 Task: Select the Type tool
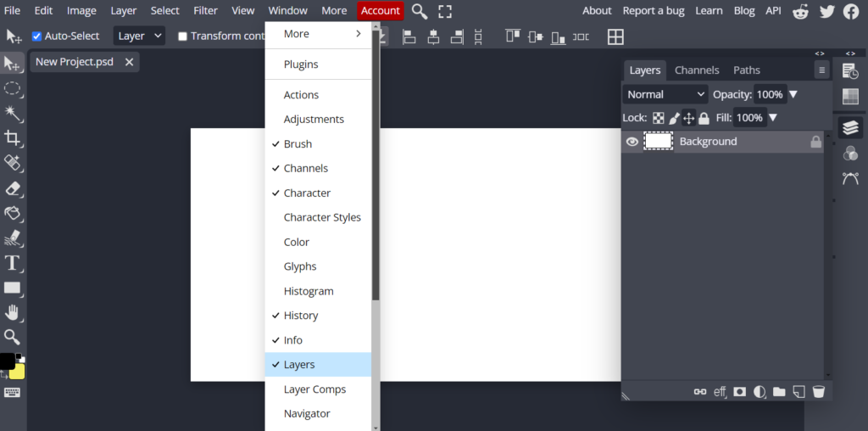point(12,263)
